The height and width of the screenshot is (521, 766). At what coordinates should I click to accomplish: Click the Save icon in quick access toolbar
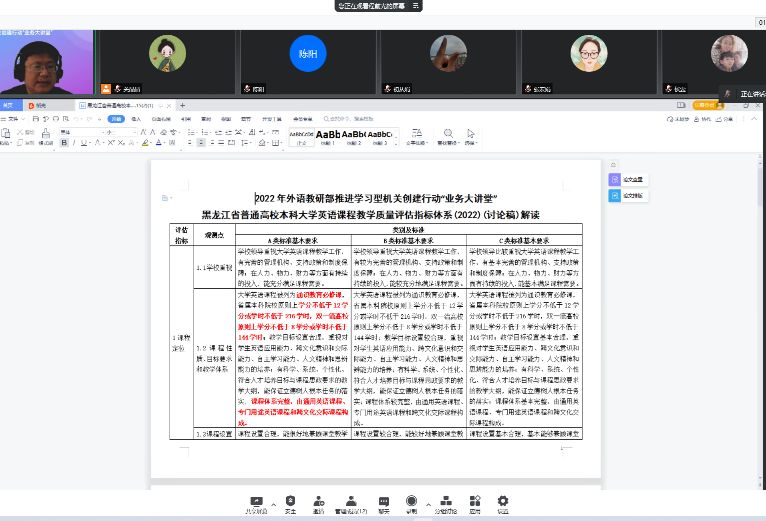pos(35,119)
